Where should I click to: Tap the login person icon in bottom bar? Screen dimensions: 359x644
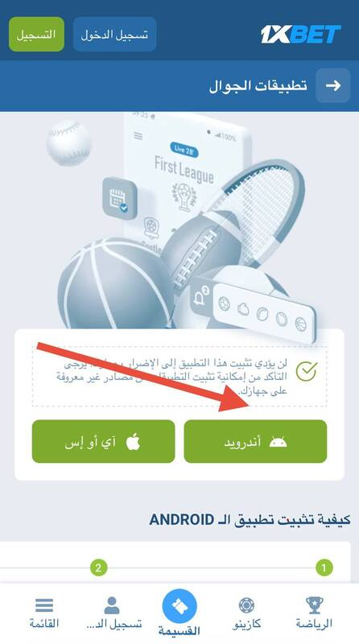click(112, 605)
